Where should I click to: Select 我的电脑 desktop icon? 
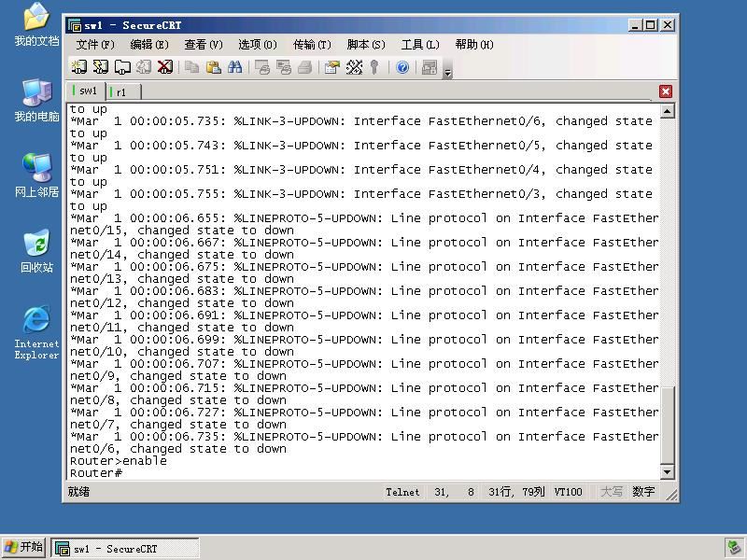(36, 101)
